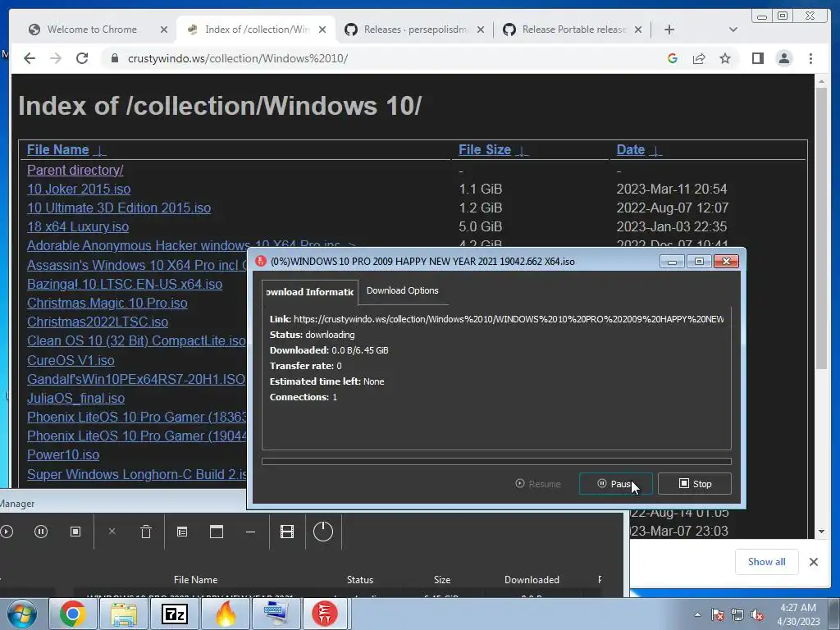This screenshot has width=840, height=630.
Task: Open Chrome side panel icon
Action: coord(757,58)
